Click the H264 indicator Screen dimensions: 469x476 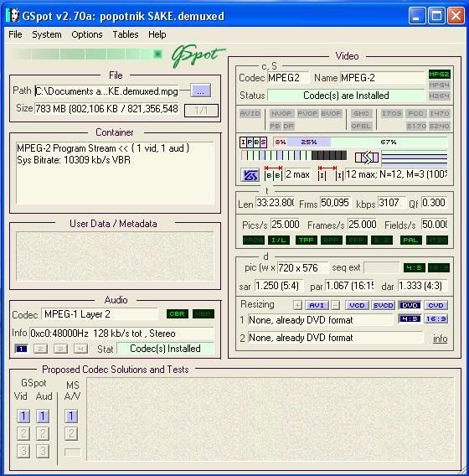click(x=439, y=96)
